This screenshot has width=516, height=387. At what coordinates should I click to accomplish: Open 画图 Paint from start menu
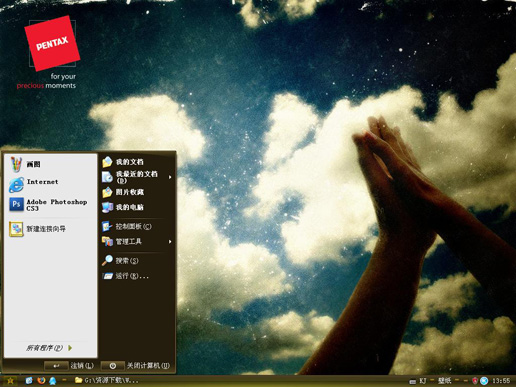tap(50, 164)
